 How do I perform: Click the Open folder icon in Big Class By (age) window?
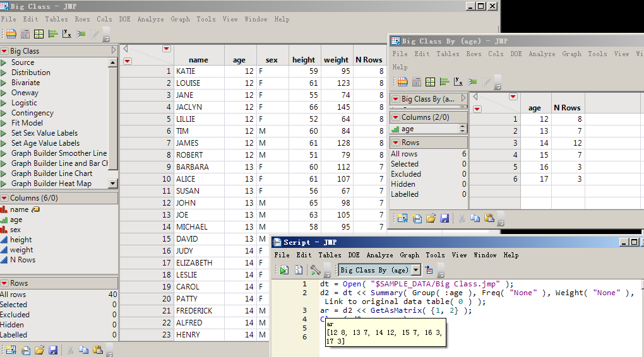tap(431, 218)
